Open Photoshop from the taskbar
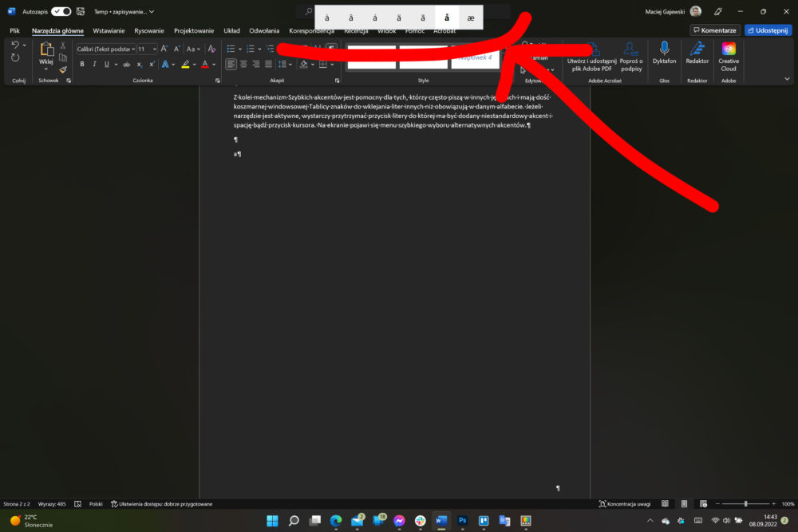The height and width of the screenshot is (532, 798). [462, 520]
